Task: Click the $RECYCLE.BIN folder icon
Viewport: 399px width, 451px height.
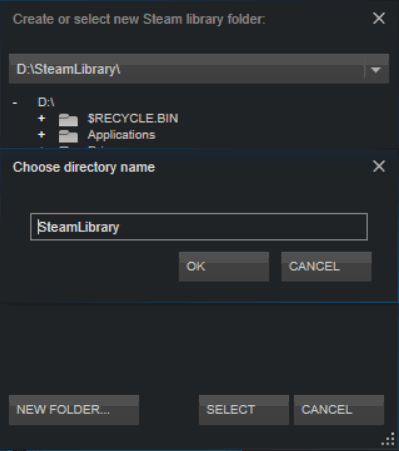Action: point(68,119)
